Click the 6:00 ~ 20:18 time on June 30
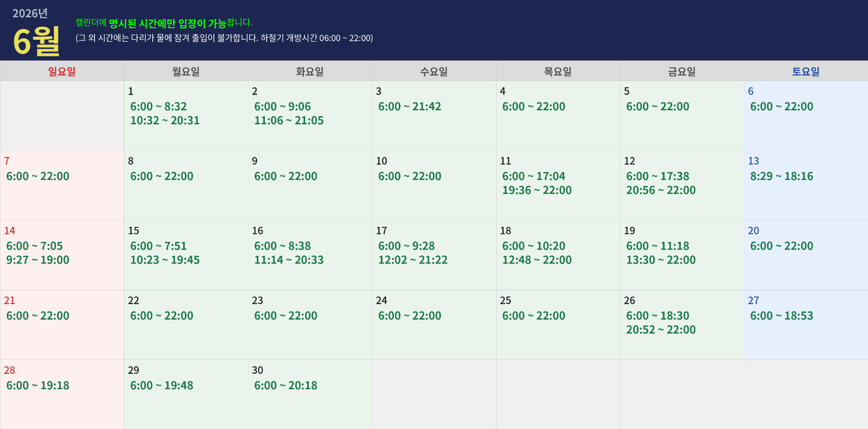 click(x=285, y=386)
